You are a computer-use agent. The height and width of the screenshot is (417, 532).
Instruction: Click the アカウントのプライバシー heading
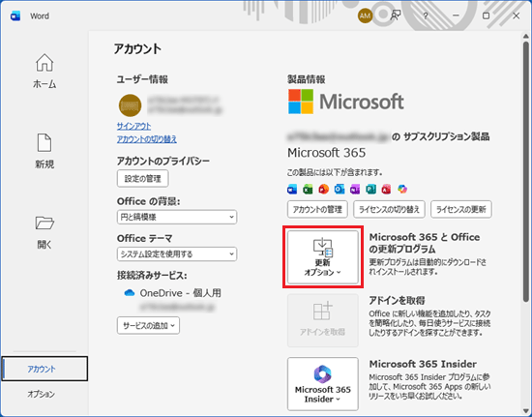pyautogui.click(x=163, y=162)
